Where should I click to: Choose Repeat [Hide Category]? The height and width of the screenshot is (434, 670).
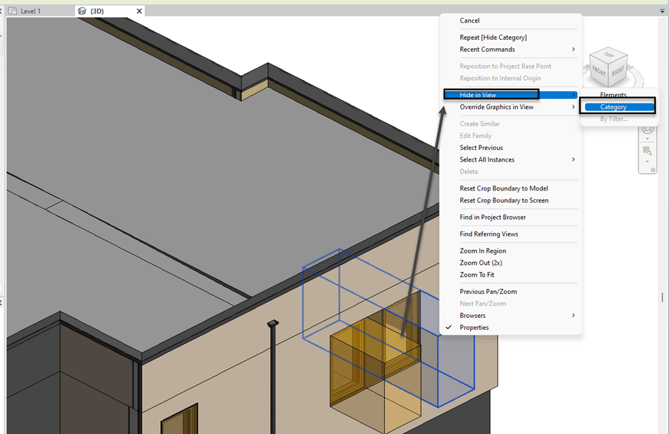pyautogui.click(x=493, y=37)
